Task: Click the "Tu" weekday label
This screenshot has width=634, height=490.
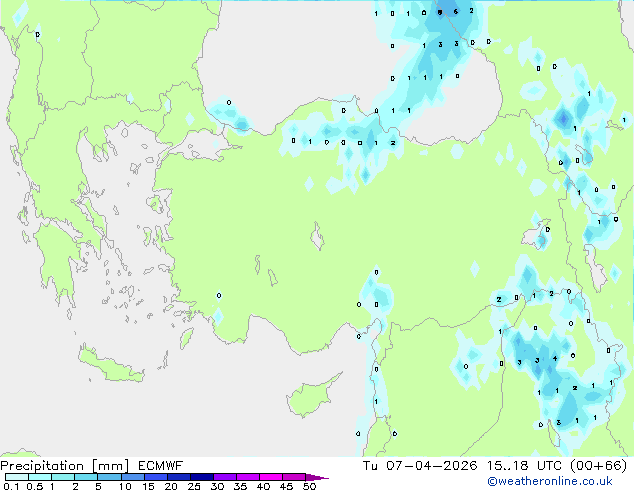Action: point(370,466)
